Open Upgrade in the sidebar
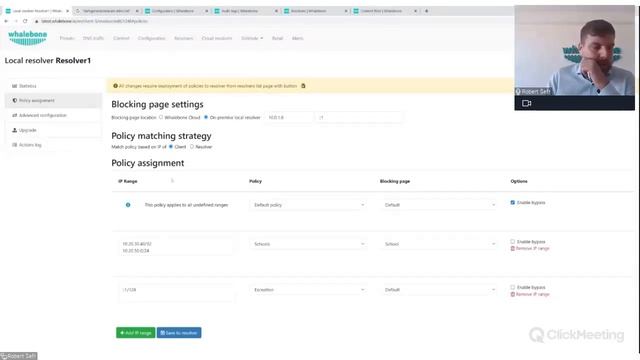This screenshot has height=360, width=640. 53,130
